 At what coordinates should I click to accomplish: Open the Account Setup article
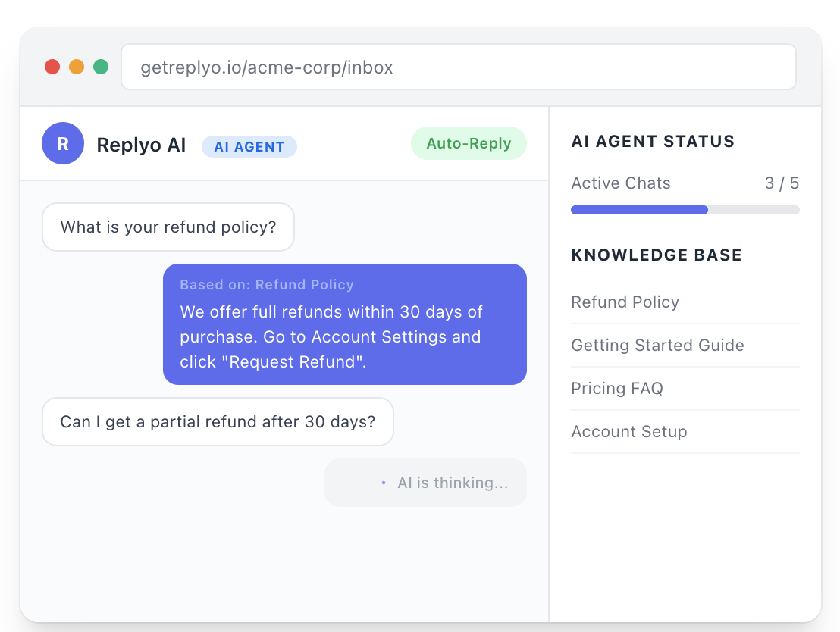coord(629,431)
